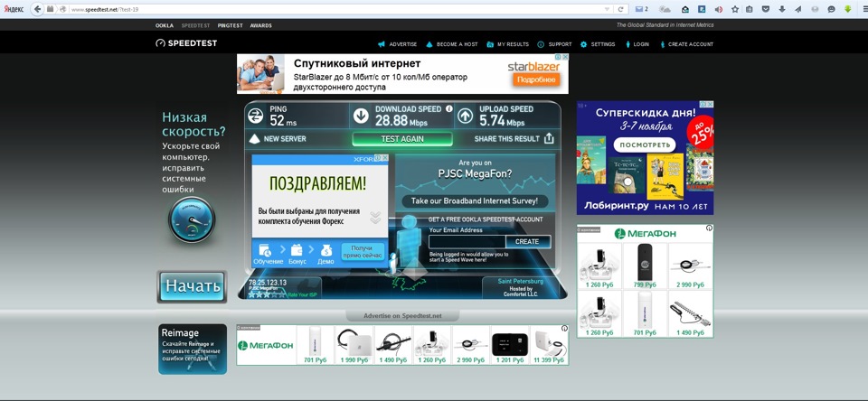The width and height of the screenshot is (868, 401).
Task: Bookmark this page with the star icon
Action: pyautogui.click(x=735, y=9)
